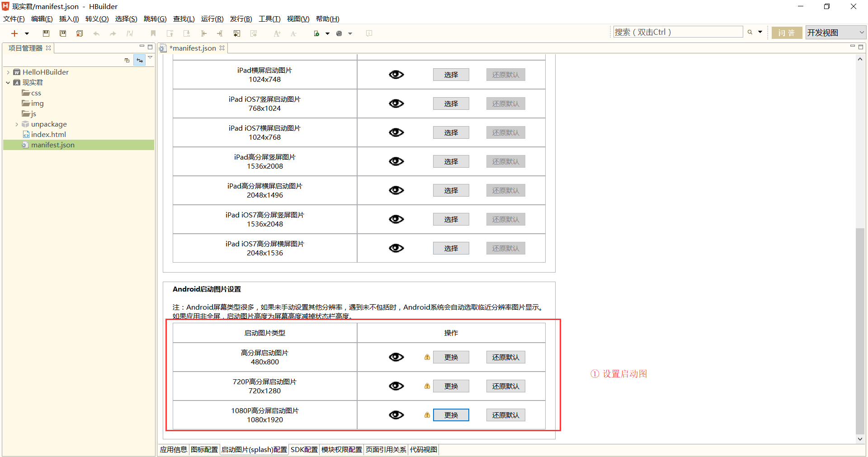Minimize the editor area panel
The height and width of the screenshot is (457, 868).
tap(853, 47)
